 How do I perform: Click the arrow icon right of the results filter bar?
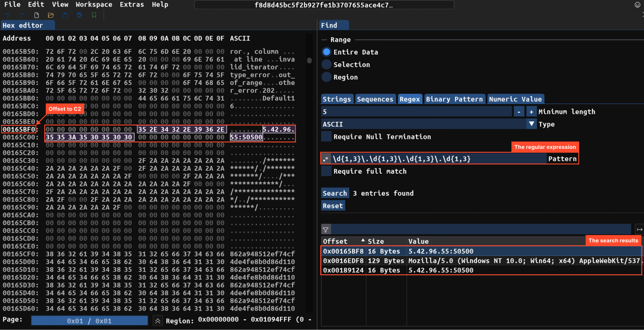639,230
